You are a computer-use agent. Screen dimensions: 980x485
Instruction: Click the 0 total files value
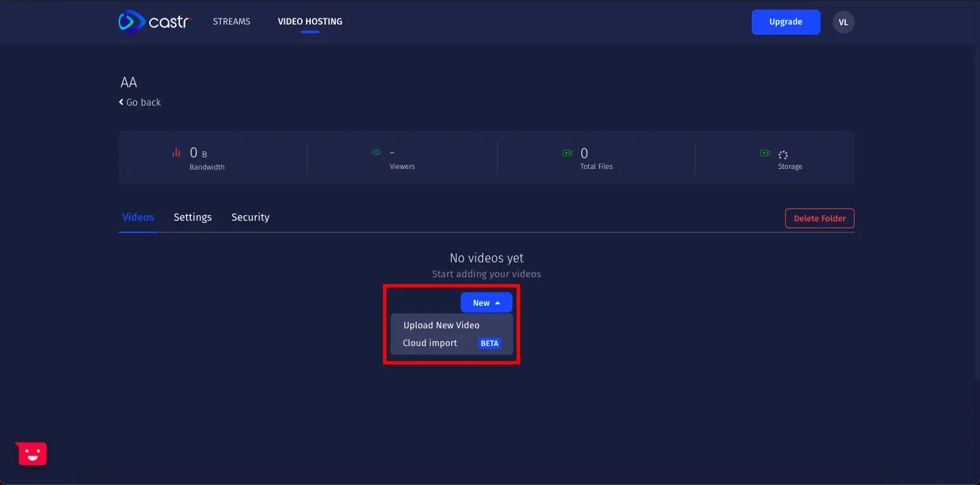click(x=584, y=153)
